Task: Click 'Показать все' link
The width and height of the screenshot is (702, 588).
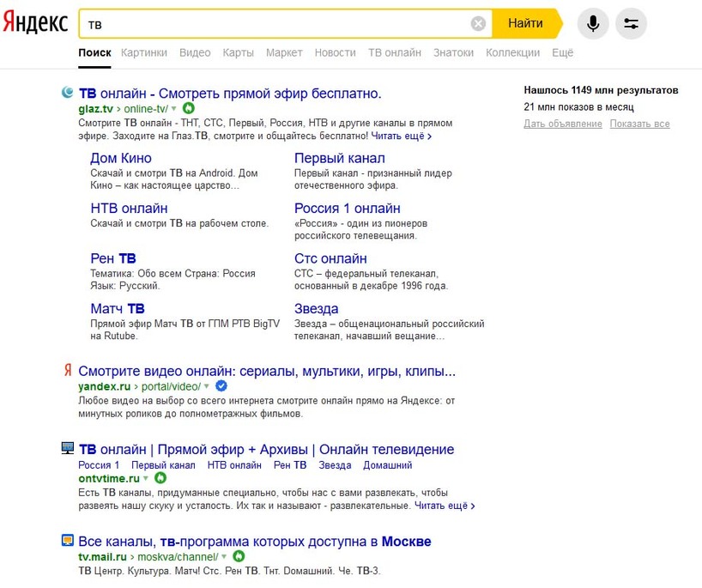Action: (639, 124)
